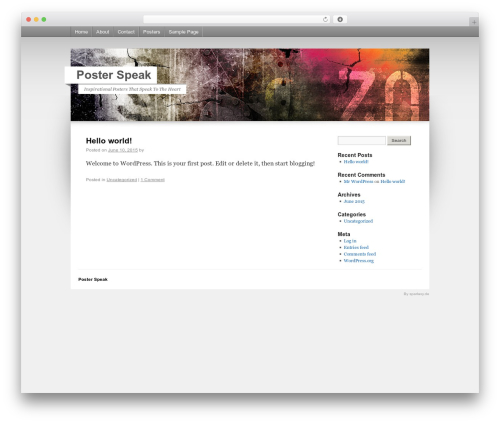
Task: Click the yellow minimize window button
Action: click(36, 20)
